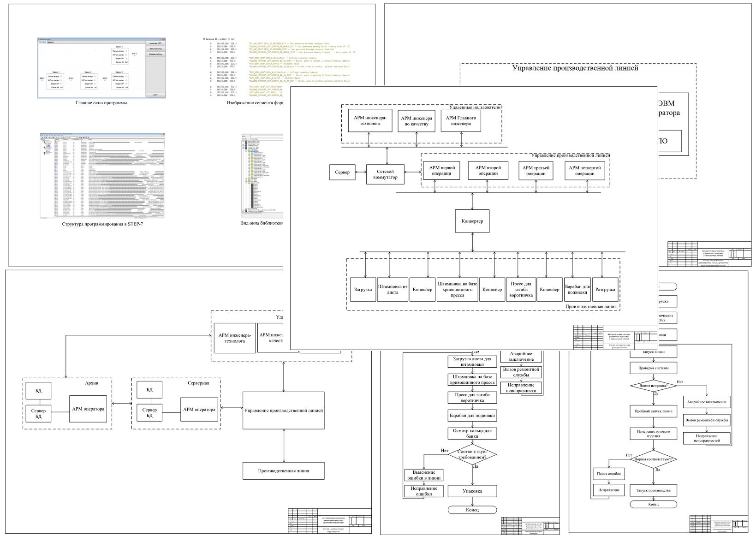Select the Conveyor tab
The image size is (756, 536).
(42, 42)
